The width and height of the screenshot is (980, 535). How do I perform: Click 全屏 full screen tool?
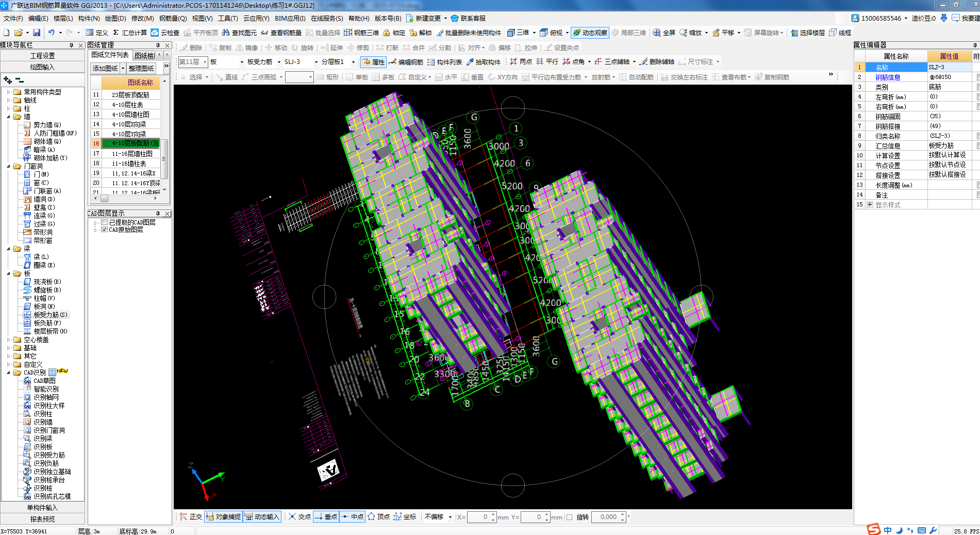[664, 33]
